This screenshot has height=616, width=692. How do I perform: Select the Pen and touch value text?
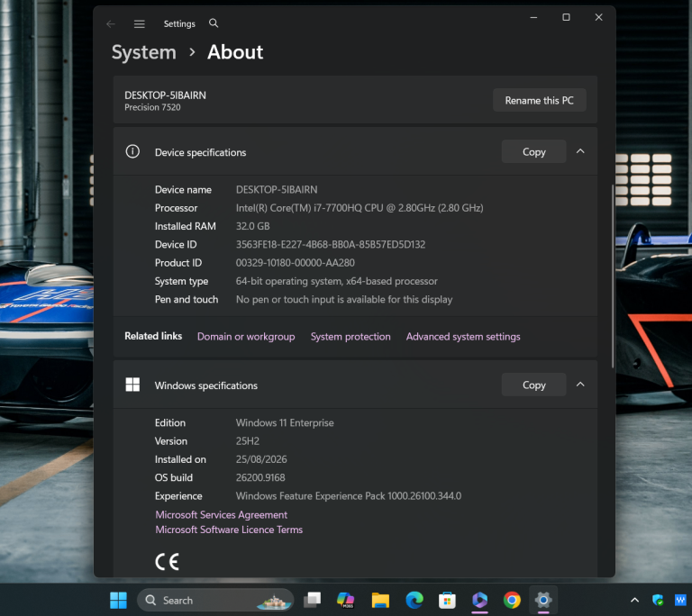pos(344,299)
